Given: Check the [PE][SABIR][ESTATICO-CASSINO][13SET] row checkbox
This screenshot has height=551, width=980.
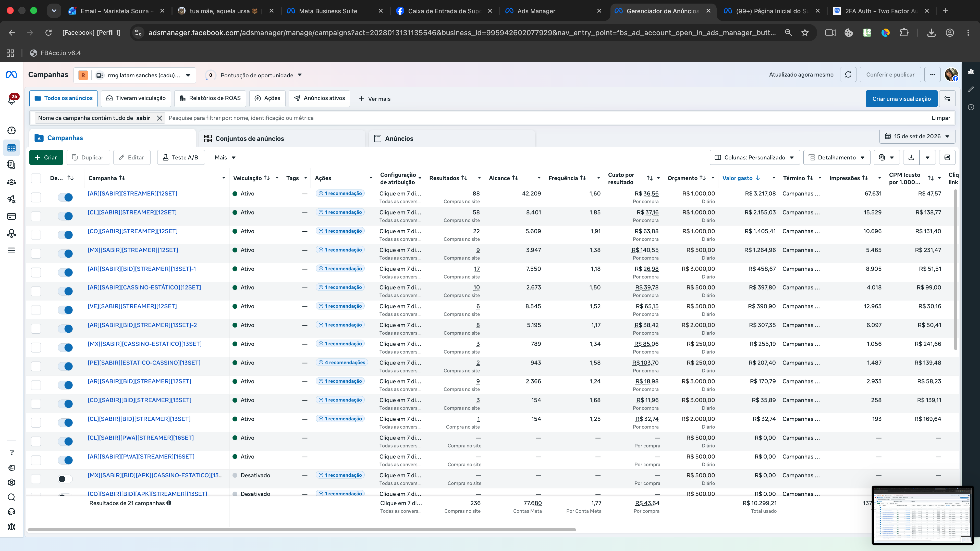Looking at the screenshot, I should [36, 366].
